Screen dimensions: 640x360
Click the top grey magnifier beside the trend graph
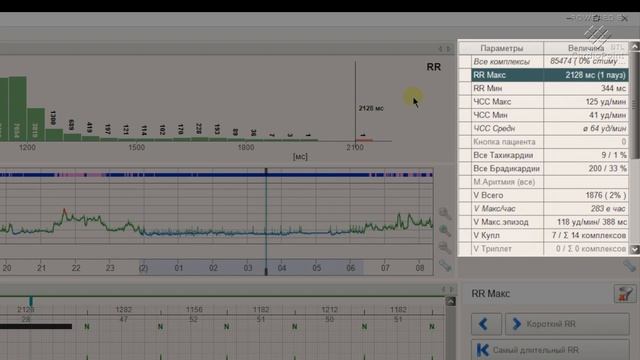(x=445, y=213)
